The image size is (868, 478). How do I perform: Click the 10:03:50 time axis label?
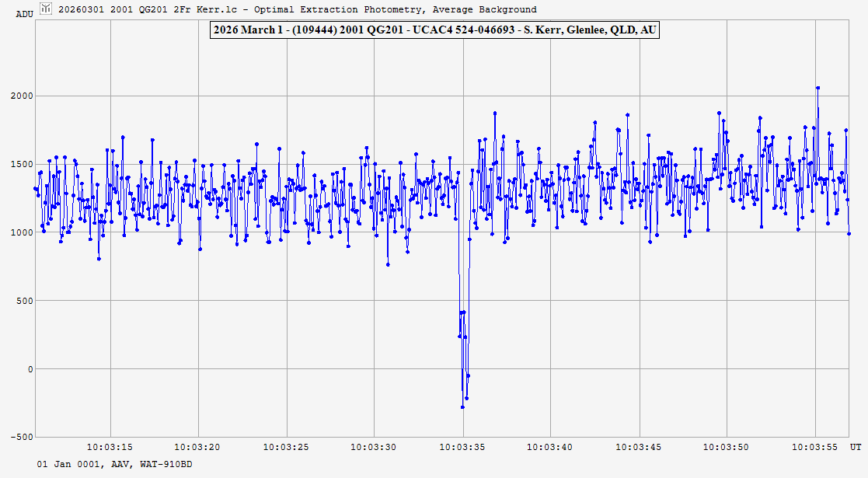click(x=727, y=447)
